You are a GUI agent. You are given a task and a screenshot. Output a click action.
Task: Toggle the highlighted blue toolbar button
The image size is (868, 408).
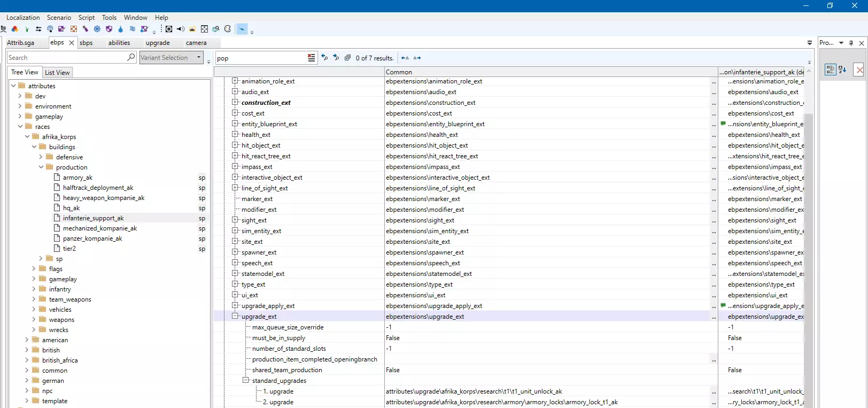242,29
